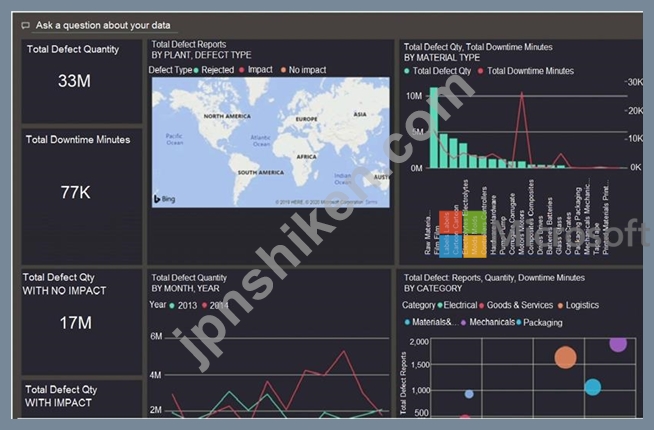Click North America on the map
This screenshot has height=430, width=654.
pos(227,116)
